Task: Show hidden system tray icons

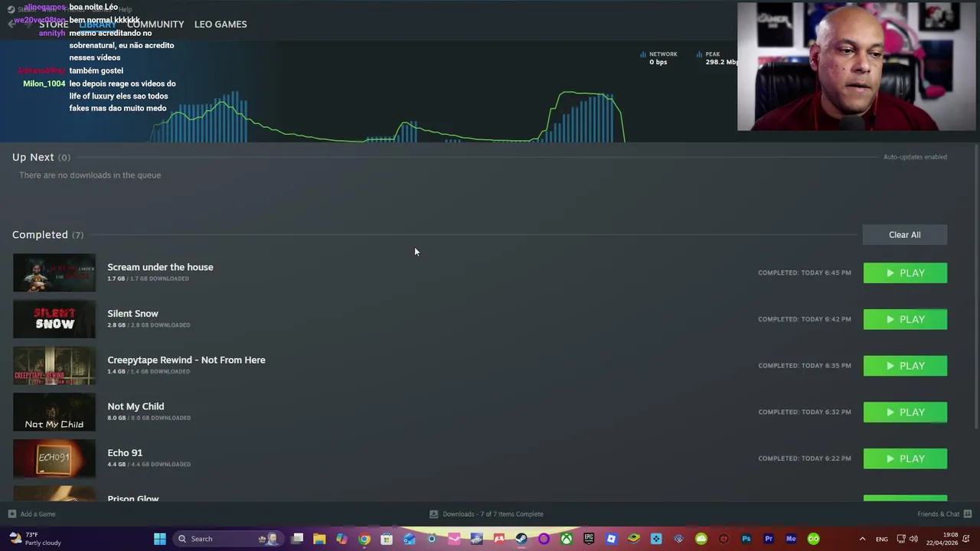Action: (862, 539)
